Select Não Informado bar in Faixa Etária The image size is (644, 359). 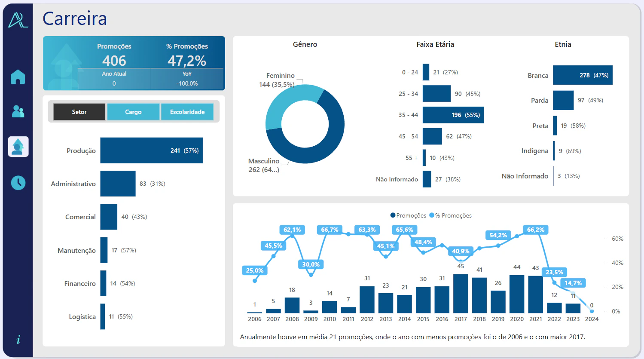coord(427,179)
